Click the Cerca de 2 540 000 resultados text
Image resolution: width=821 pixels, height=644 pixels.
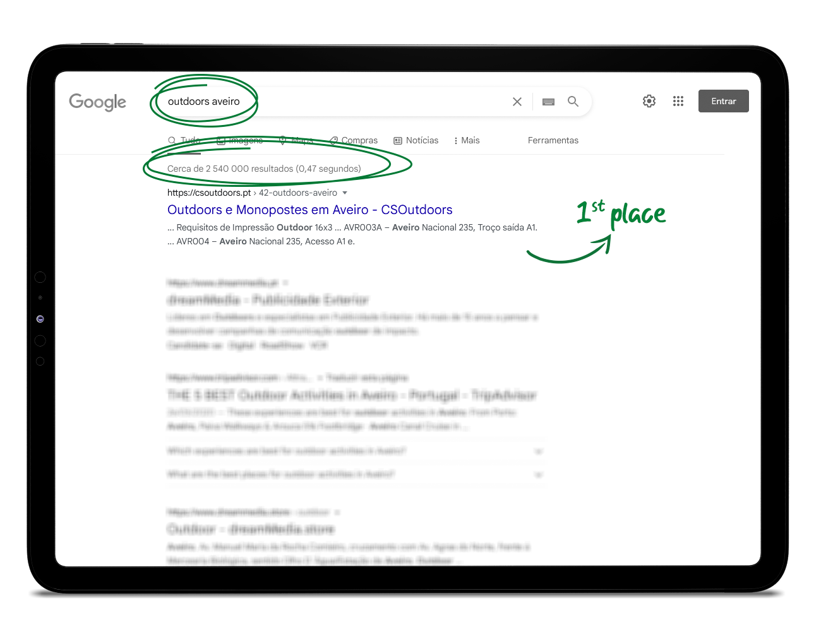(264, 169)
